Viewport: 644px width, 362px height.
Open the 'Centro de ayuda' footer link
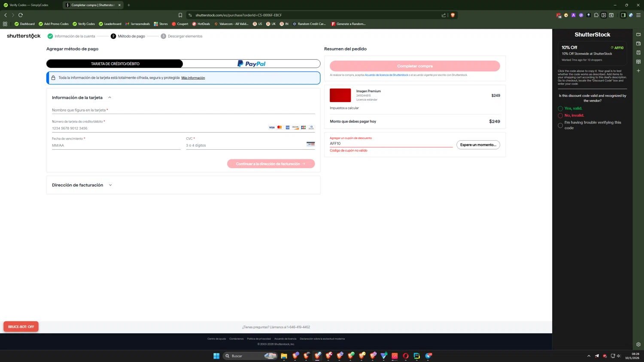[x=216, y=339]
